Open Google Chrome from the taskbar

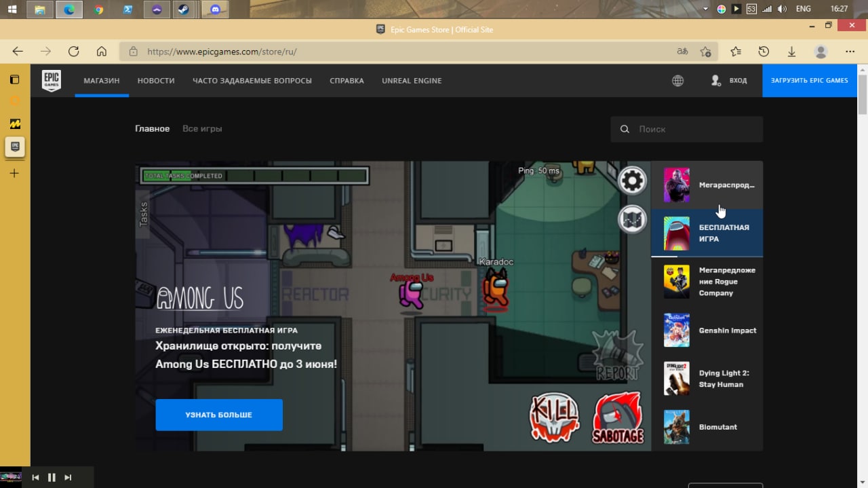pyautogui.click(x=99, y=10)
